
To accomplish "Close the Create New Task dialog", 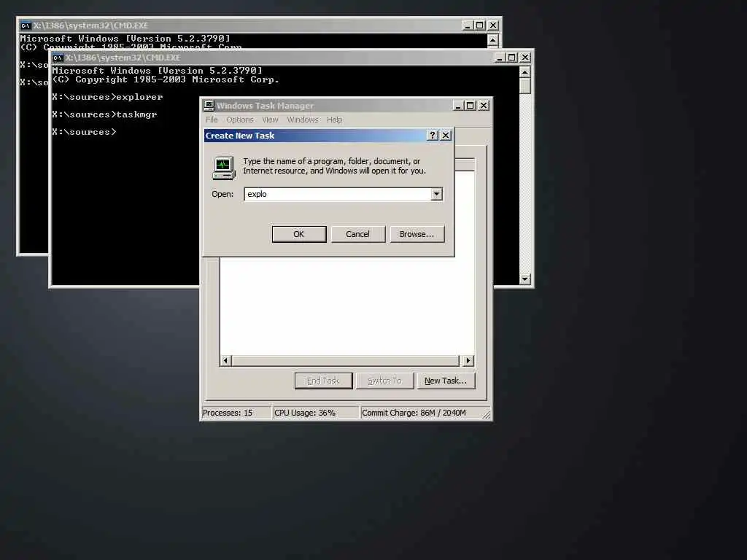I will [x=446, y=135].
